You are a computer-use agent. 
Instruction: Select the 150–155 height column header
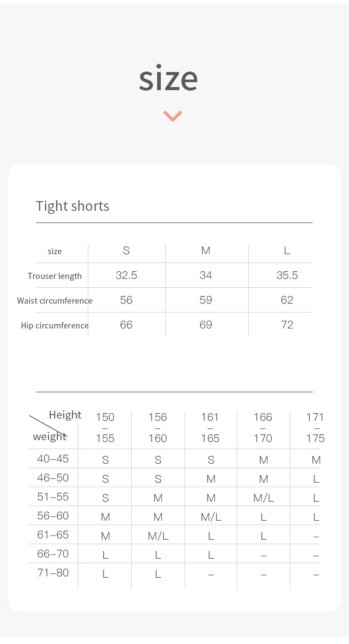tap(105, 427)
